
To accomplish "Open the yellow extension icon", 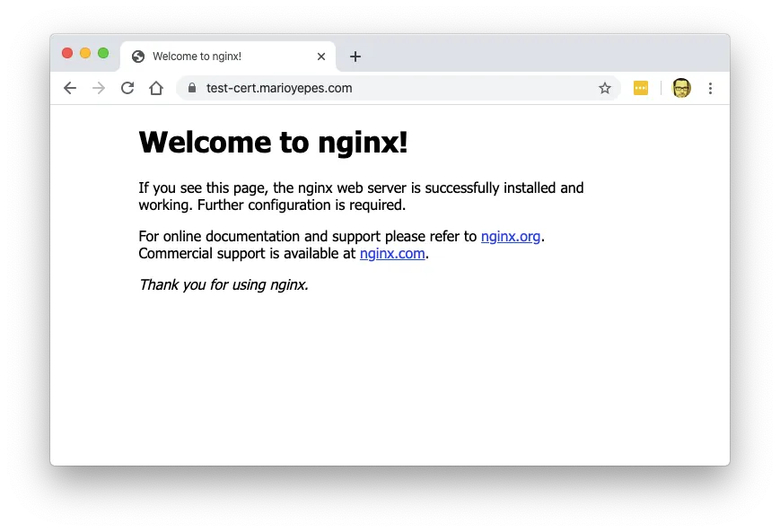I will [x=641, y=88].
